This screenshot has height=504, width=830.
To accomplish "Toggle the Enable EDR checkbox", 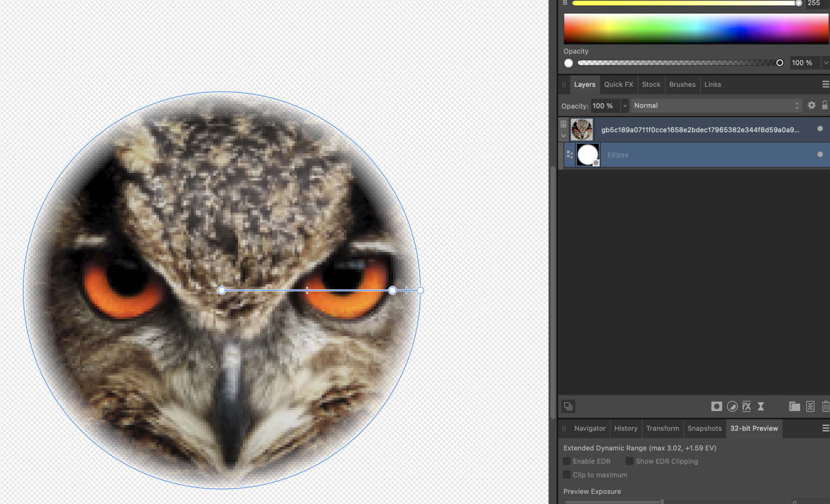I will coord(567,461).
